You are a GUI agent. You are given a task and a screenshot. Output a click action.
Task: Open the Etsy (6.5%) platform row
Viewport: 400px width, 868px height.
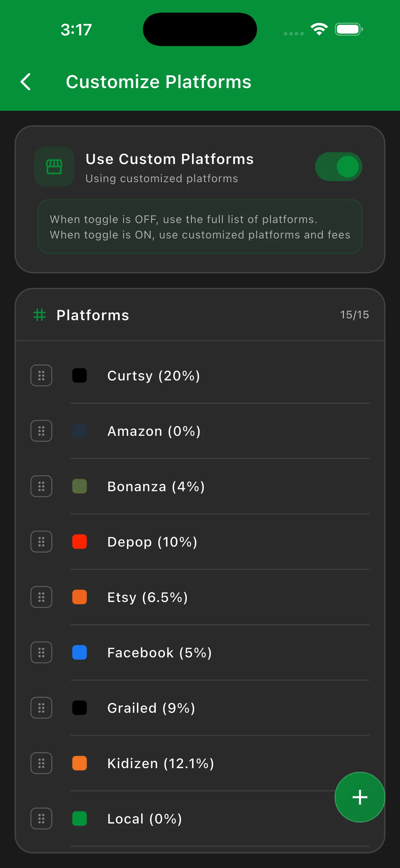click(147, 597)
